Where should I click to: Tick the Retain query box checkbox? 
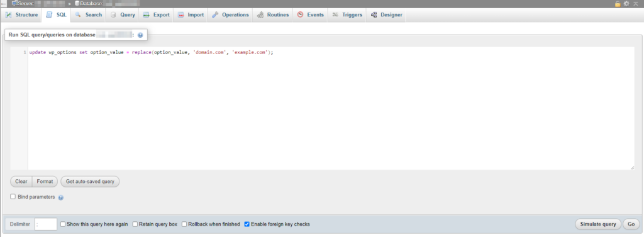coord(135,224)
